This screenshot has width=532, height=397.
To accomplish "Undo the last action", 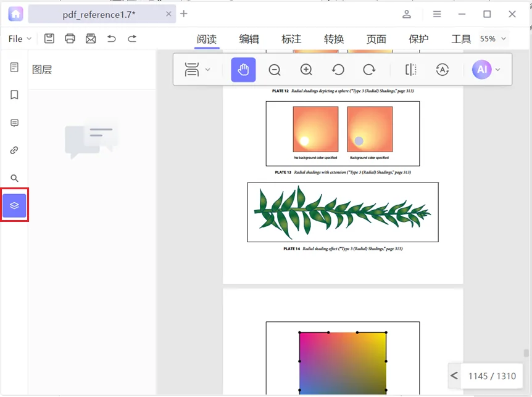I will point(111,39).
